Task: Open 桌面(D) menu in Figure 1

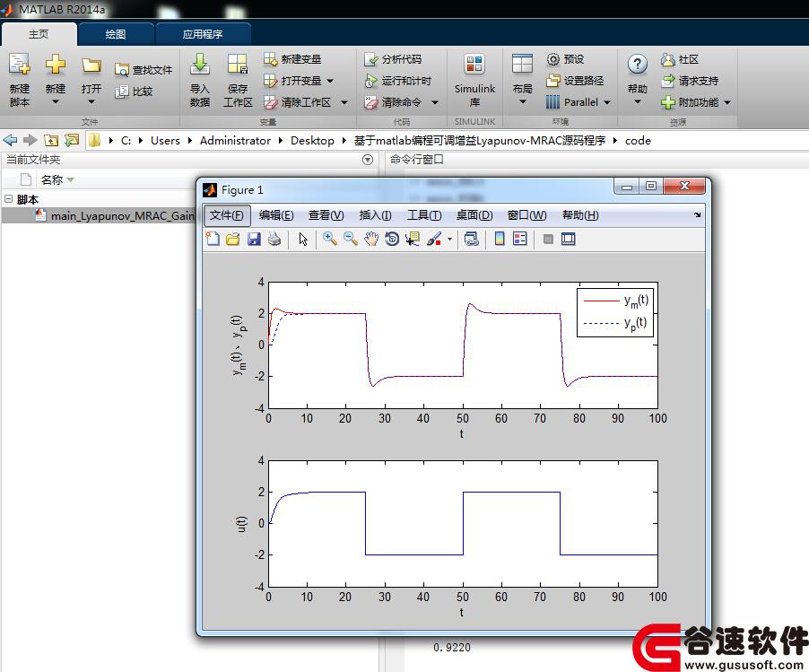Action: tap(474, 215)
